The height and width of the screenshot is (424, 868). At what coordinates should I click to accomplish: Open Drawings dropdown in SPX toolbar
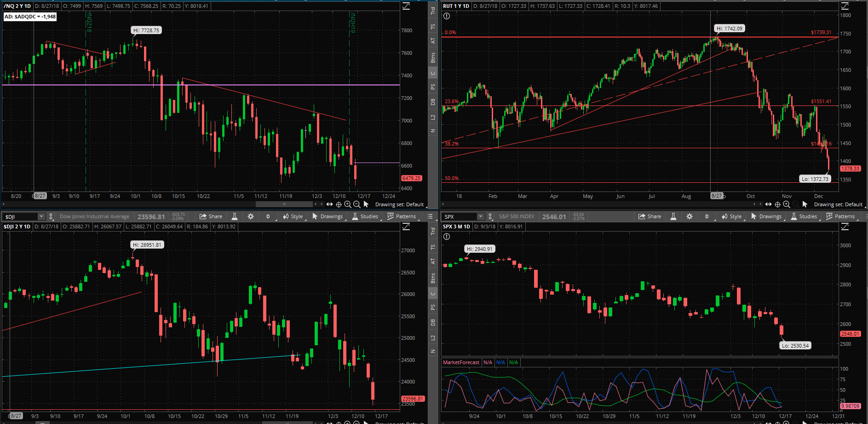click(766, 216)
